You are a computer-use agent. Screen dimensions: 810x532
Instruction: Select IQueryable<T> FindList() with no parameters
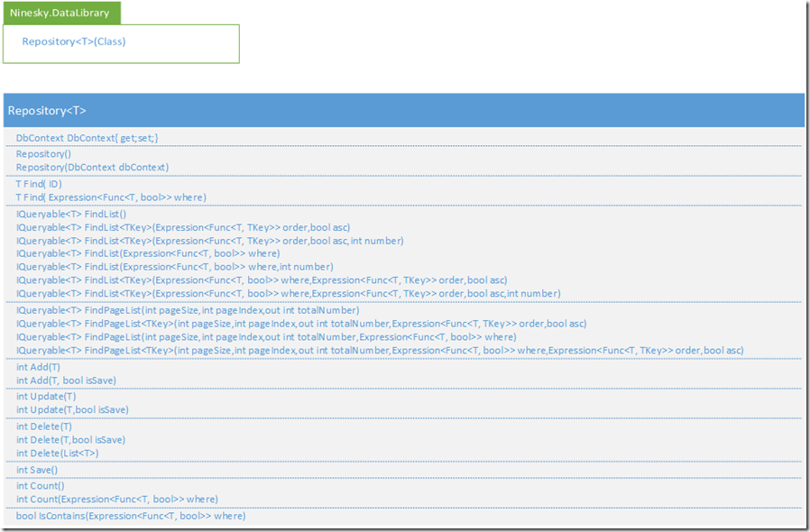(x=70, y=214)
